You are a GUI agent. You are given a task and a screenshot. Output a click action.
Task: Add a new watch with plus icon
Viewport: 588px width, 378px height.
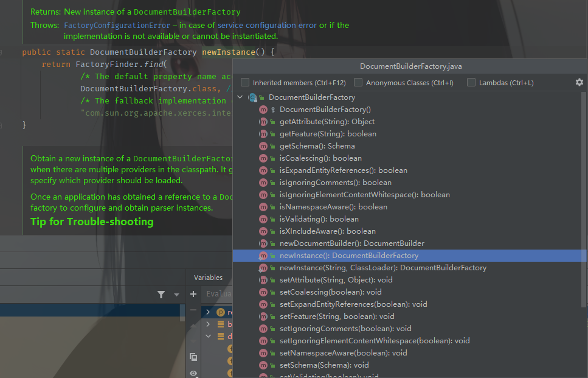point(193,294)
